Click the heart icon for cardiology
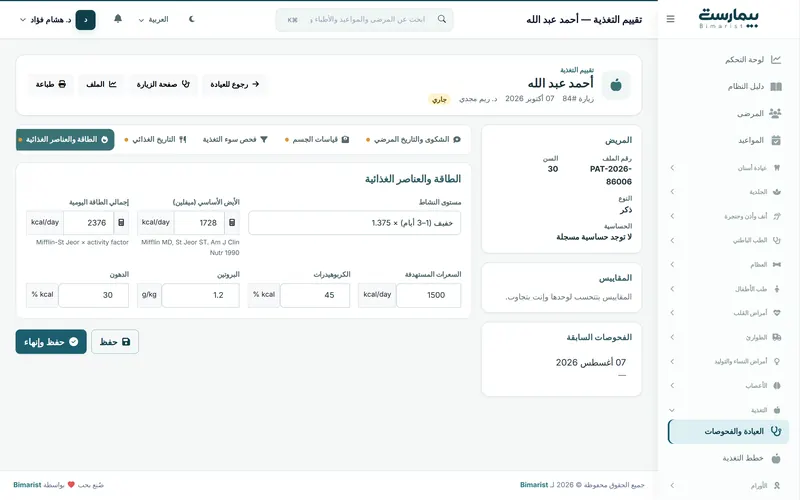 (x=777, y=313)
